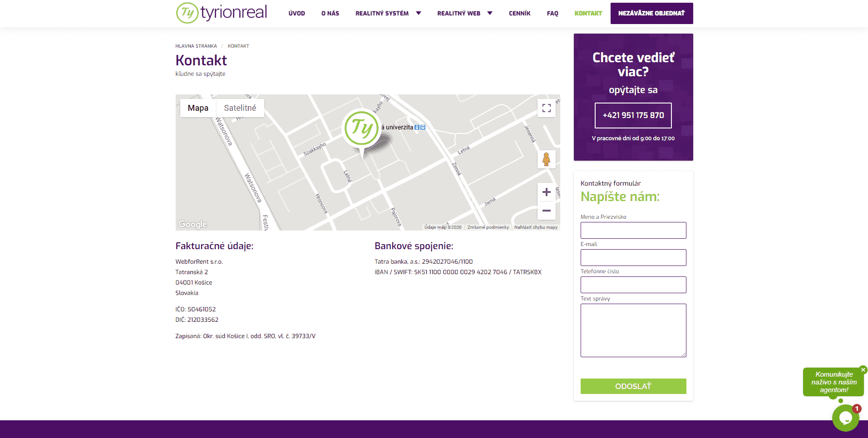868x438 pixels.
Task: Select the Kontakt menu item
Action: 588,14
